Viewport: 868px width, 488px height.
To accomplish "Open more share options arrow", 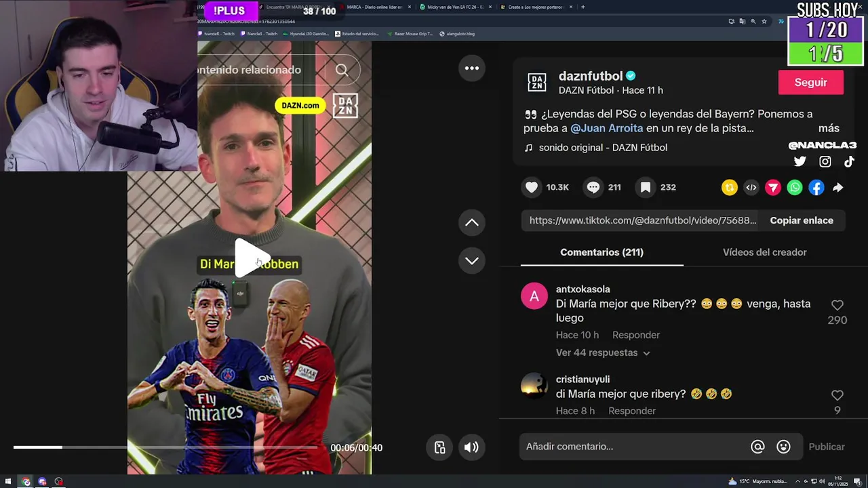I will point(838,188).
